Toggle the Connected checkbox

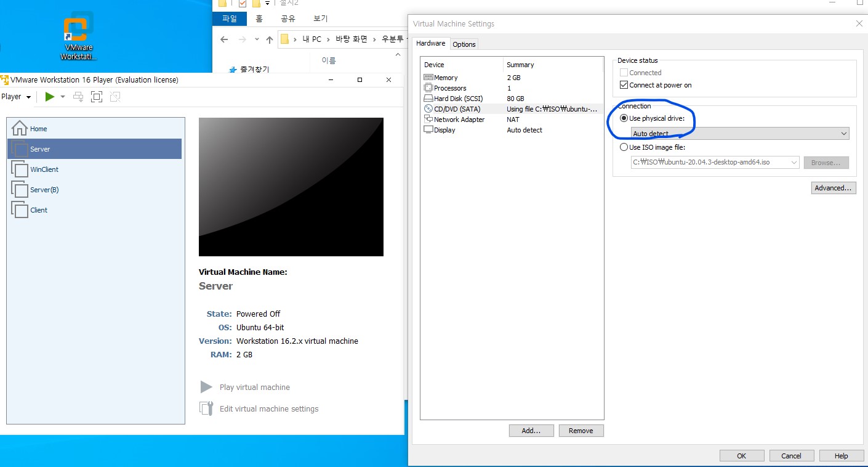point(624,73)
